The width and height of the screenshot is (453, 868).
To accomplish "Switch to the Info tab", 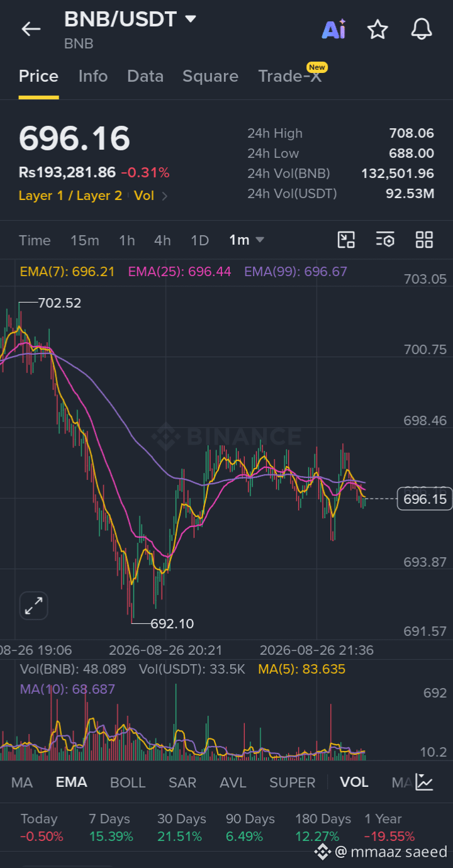I will point(93,76).
